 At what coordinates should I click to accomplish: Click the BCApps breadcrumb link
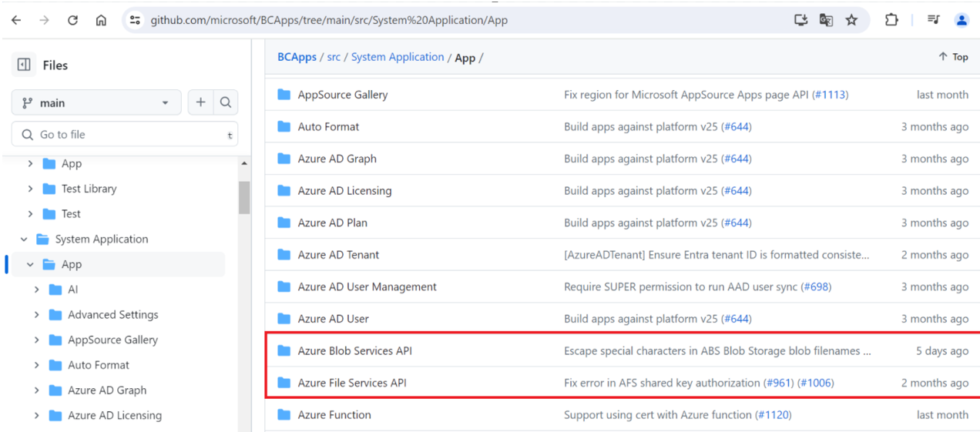297,57
